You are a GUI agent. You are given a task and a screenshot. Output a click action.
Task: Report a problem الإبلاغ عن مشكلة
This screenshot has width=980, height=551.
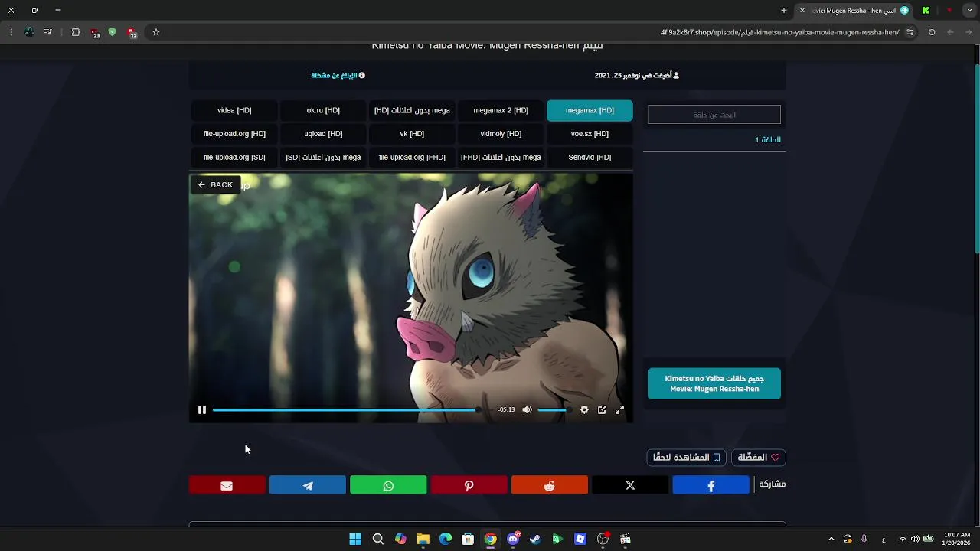[338, 76]
